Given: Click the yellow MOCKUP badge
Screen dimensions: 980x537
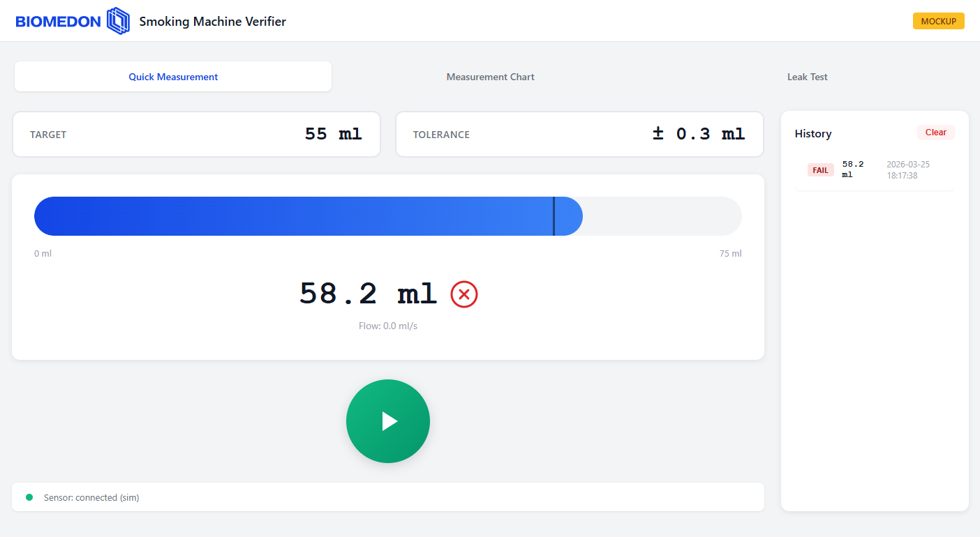Looking at the screenshot, I should click(x=938, y=21).
